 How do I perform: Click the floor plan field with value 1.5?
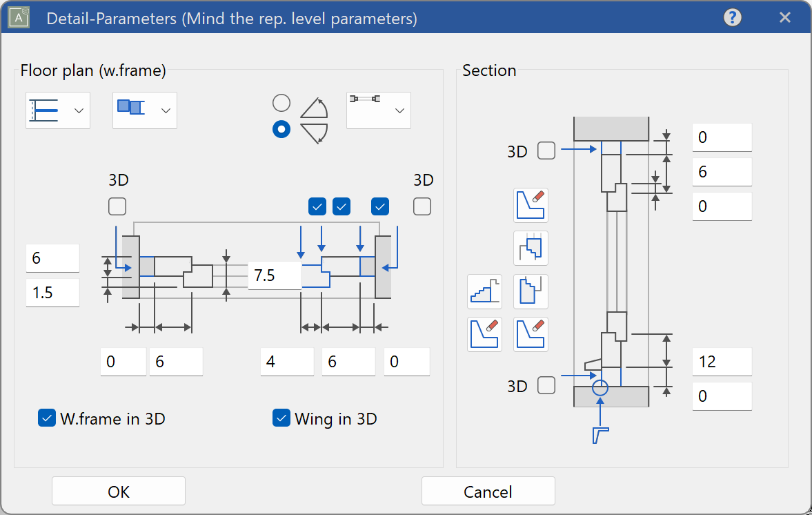pos(53,293)
